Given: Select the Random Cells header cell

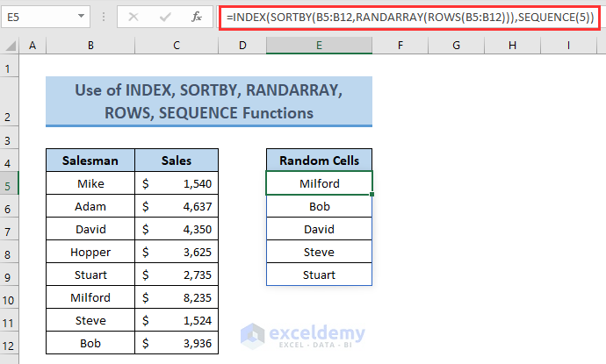Looking at the screenshot, I should pyautogui.click(x=319, y=161).
